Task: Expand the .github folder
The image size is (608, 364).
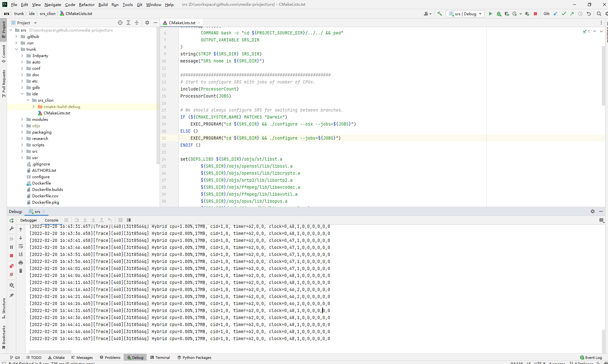Action: point(16,37)
